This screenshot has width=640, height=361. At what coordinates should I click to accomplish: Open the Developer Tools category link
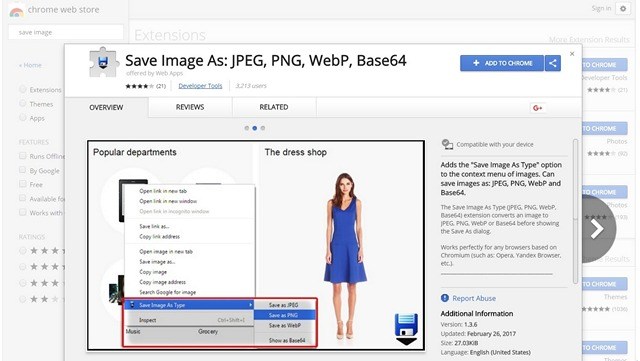click(x=200, y=86)
